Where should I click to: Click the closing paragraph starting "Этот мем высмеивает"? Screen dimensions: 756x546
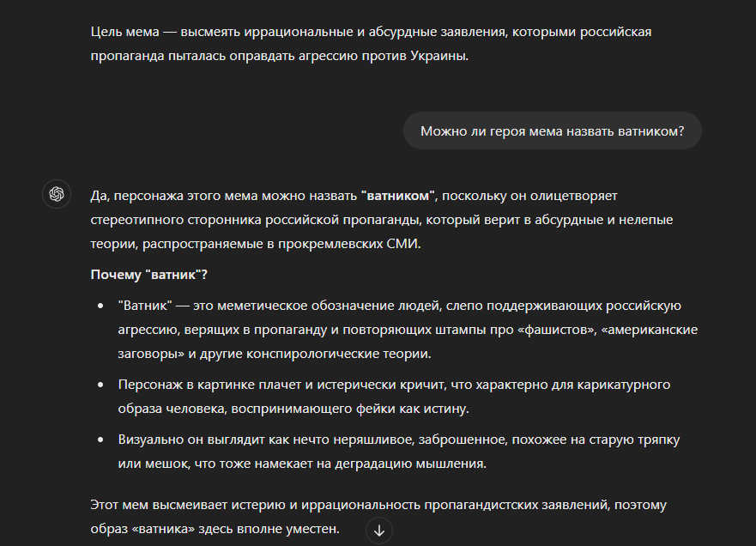[x=378, y=505]
